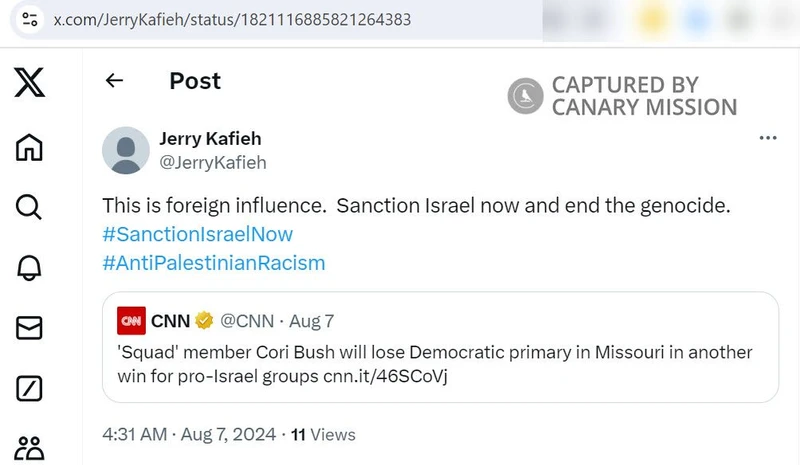Go to the Home feed icon

point(29,147)
